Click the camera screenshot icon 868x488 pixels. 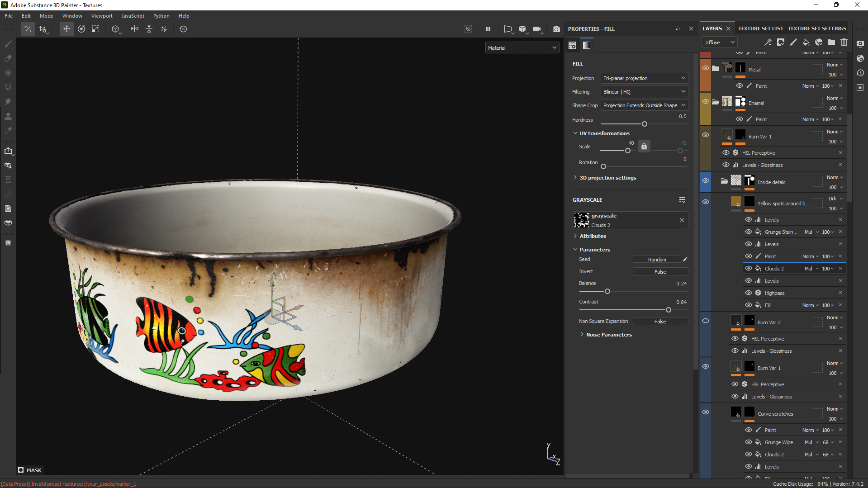(556, 29)
